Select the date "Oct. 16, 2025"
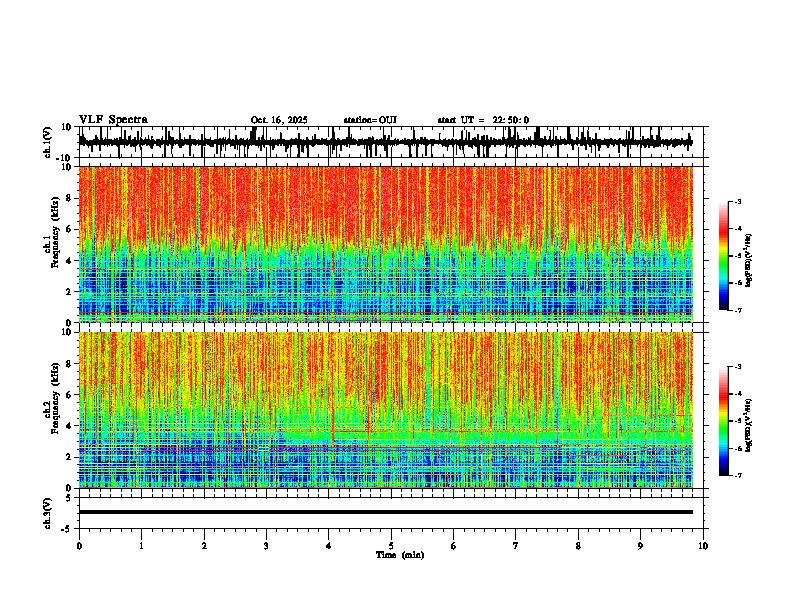Screen dimensions: 792x612 279,120
